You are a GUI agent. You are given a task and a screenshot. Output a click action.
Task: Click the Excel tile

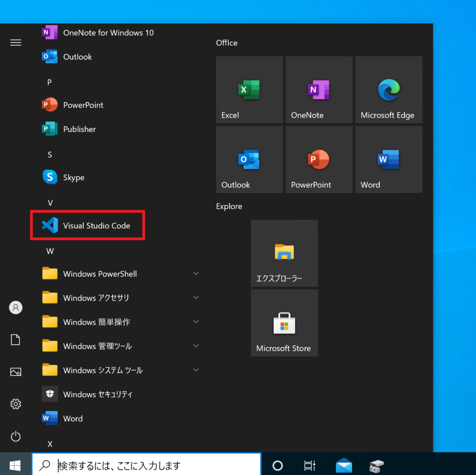pos(249,90)
